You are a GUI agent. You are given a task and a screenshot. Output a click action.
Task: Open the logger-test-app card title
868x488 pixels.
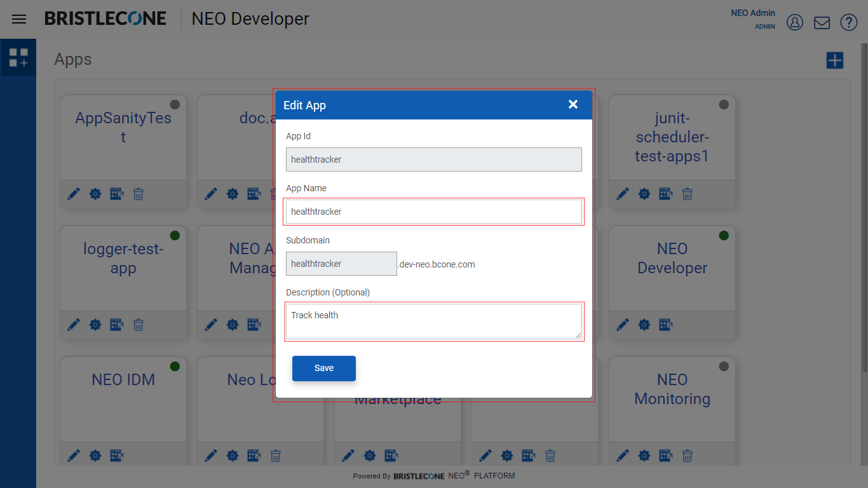[123, 259]
